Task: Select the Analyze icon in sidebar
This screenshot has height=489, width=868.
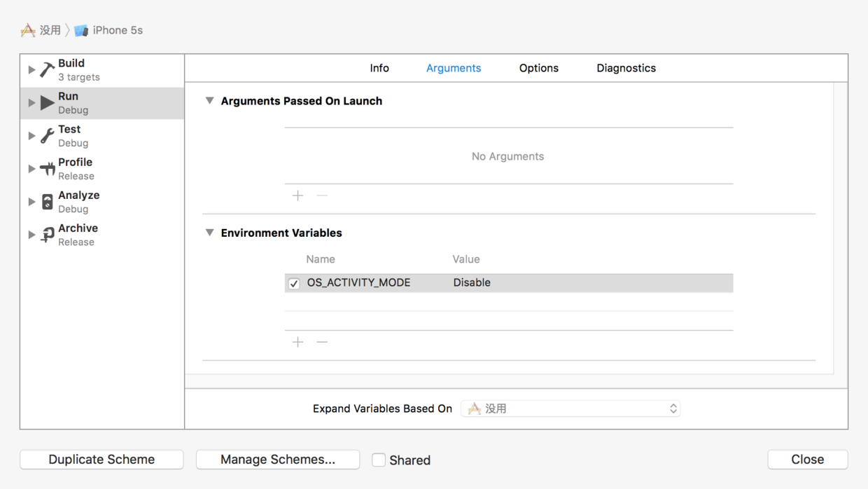Action: tap(47, 202)
